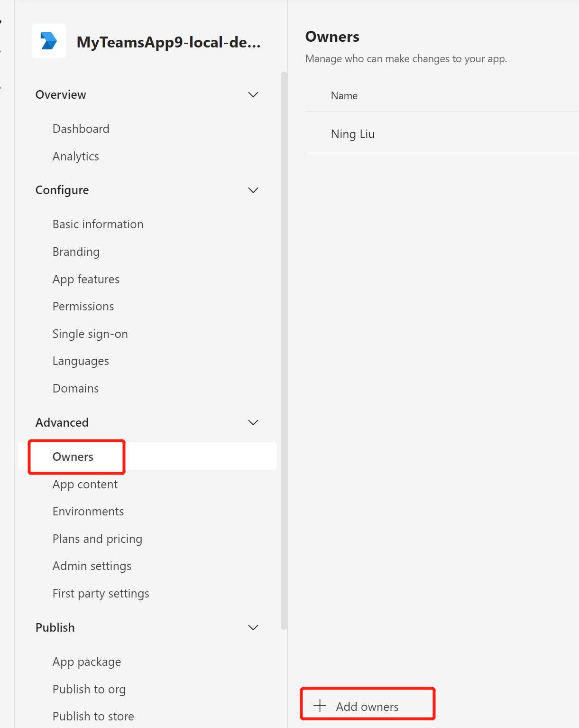Open Publish to store page

click(93, 716)
